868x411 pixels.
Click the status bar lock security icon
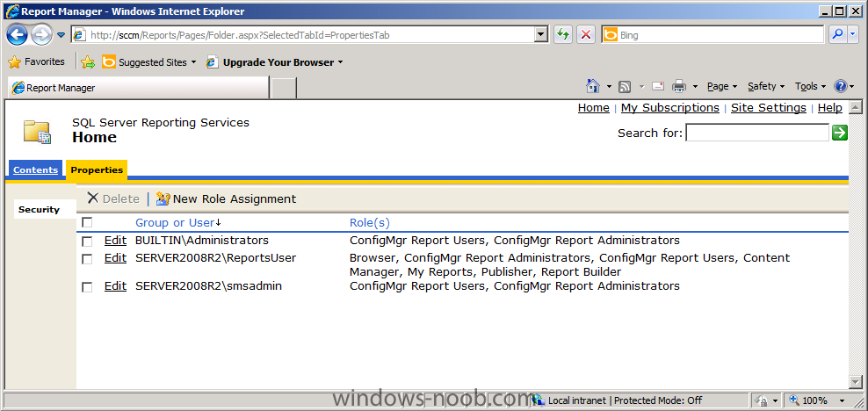[763, 400]
